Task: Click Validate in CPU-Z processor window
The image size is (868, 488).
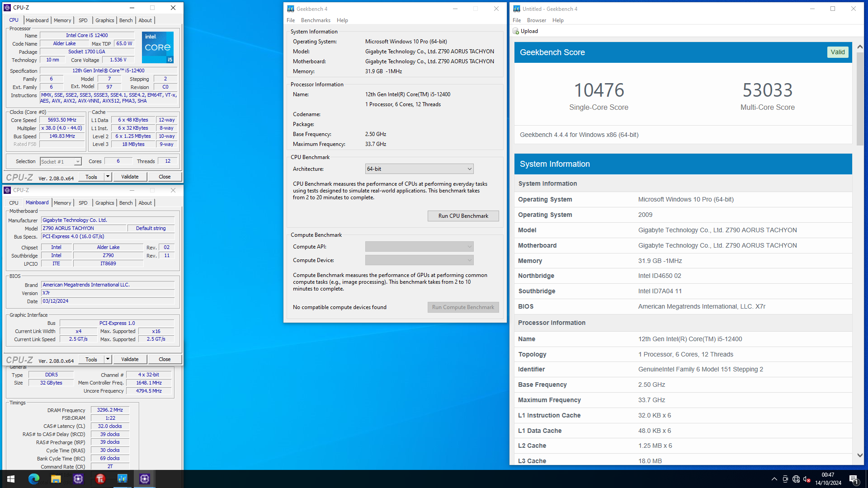Action: click(x=130, y=177)
